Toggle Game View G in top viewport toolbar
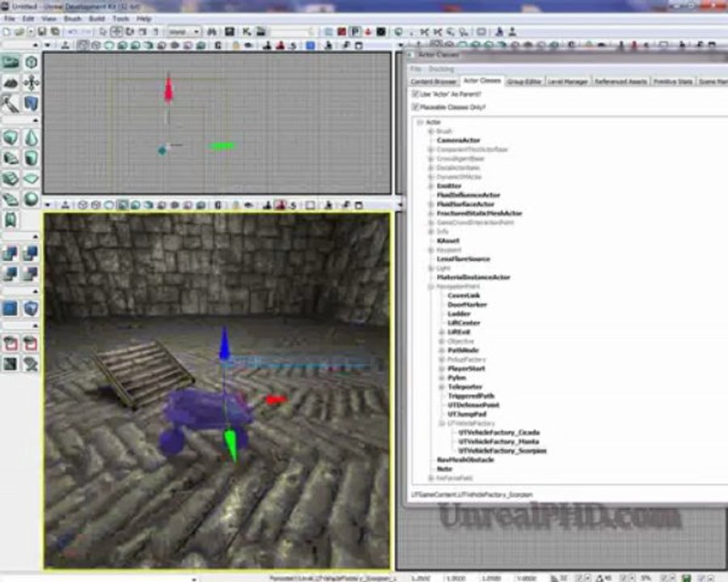This screenshot has width=728, height=582. click(218, 45)
